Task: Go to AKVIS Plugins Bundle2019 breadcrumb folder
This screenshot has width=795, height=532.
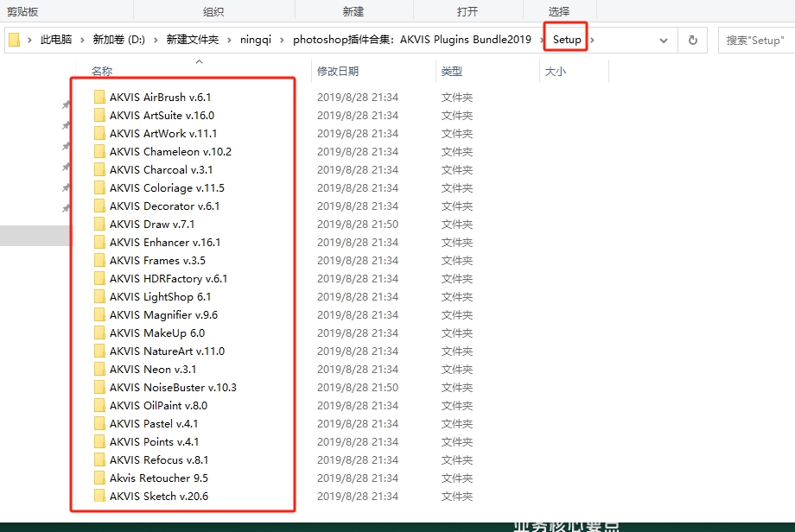Action: 412,40
